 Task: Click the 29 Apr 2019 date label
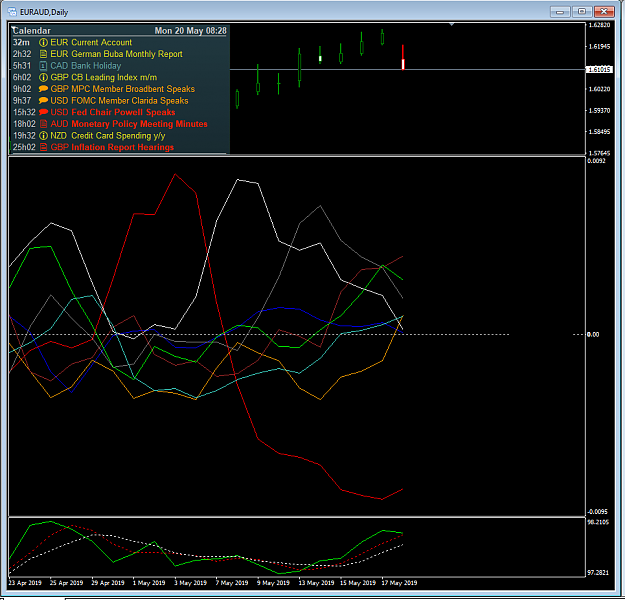coord(108,583)
